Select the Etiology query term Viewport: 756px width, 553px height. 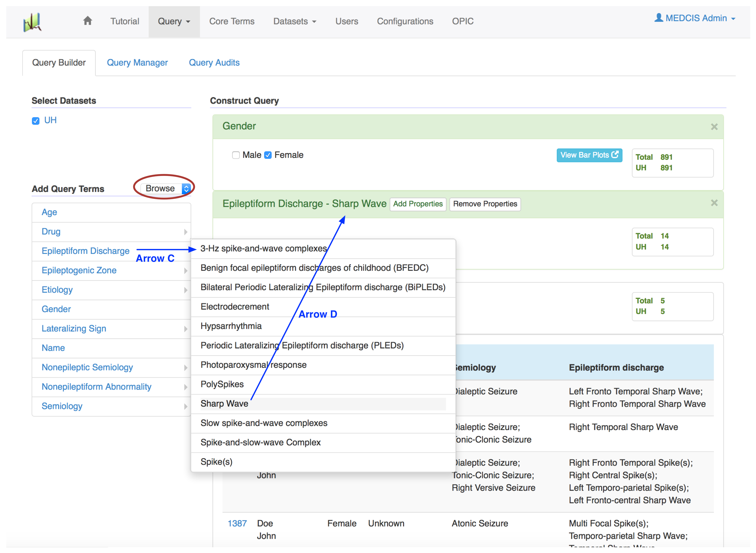pyautogui.click(x=111, y=290)
